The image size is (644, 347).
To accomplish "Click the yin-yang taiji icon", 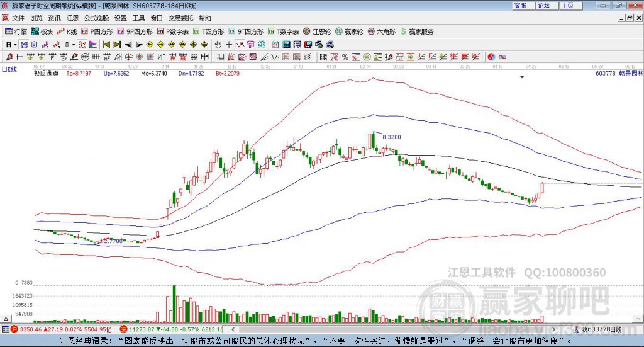I will pos(491,57).
